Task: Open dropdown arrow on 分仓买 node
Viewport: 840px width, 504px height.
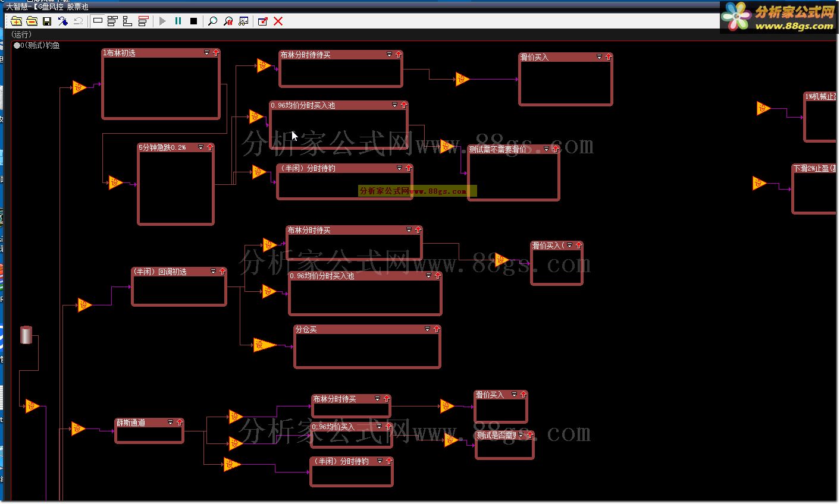Action: pyautogui.click(x=428, y=329)
